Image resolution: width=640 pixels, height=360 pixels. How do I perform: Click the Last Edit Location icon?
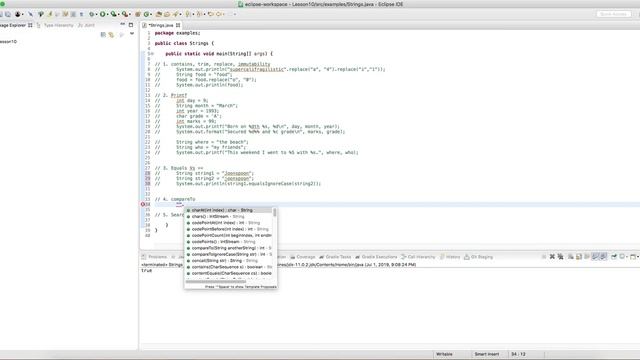[211, 14]
